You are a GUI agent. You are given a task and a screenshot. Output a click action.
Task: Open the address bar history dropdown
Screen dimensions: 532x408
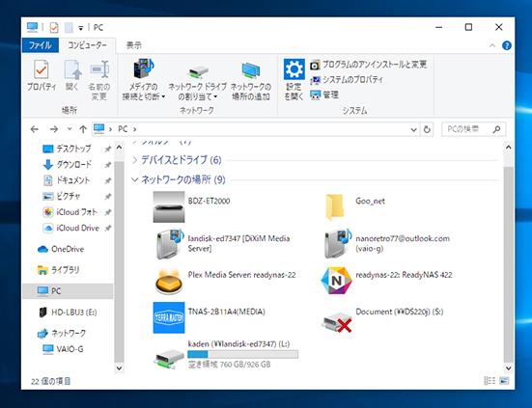pos(413,129)
